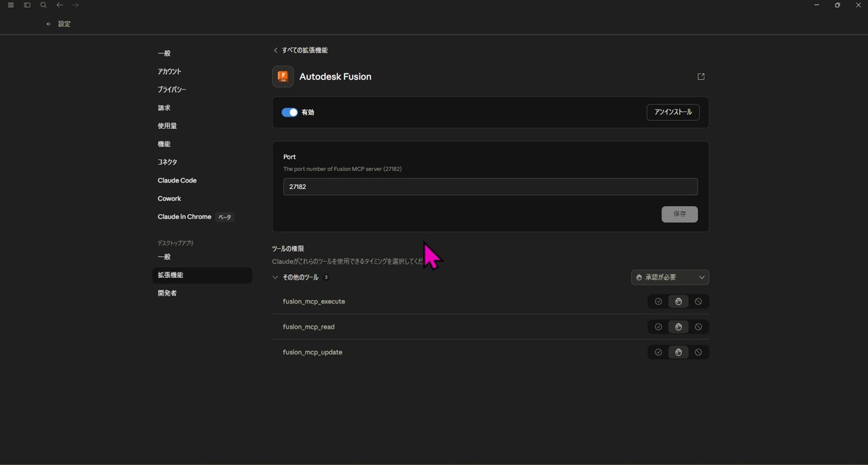Click the Port number input field

490,187
